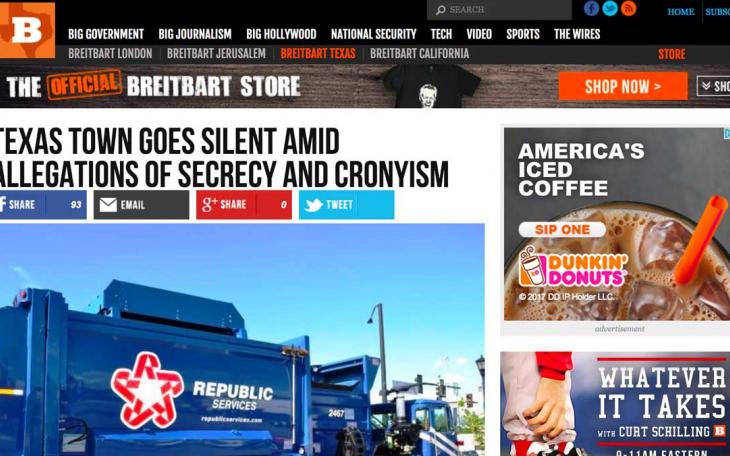This screenshot has width=730, height=456.
Task: Go to the HOME link
Action: tap(681, 12)
